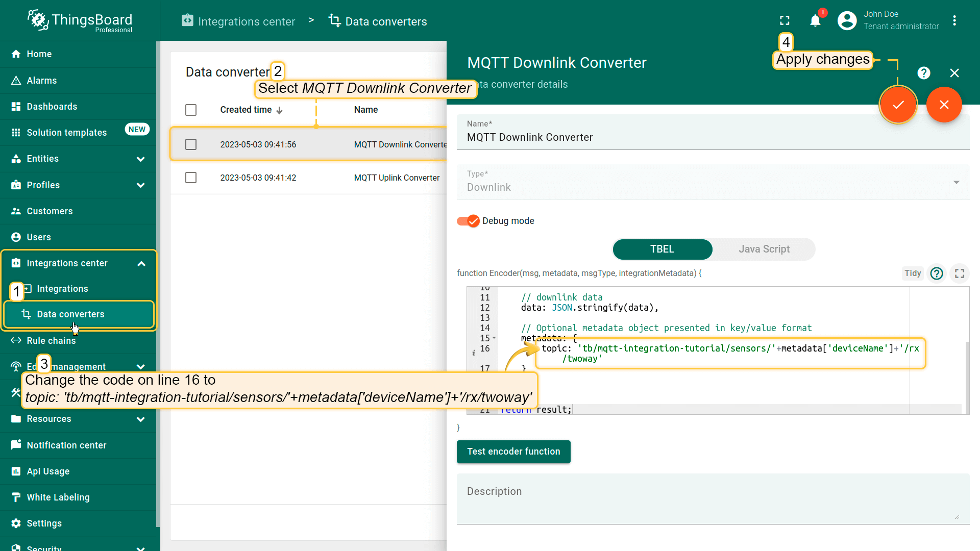Click the notifications bell icon
Image resolution: width=980 pixels, height=551 pixels.
(x=815, y=21)
